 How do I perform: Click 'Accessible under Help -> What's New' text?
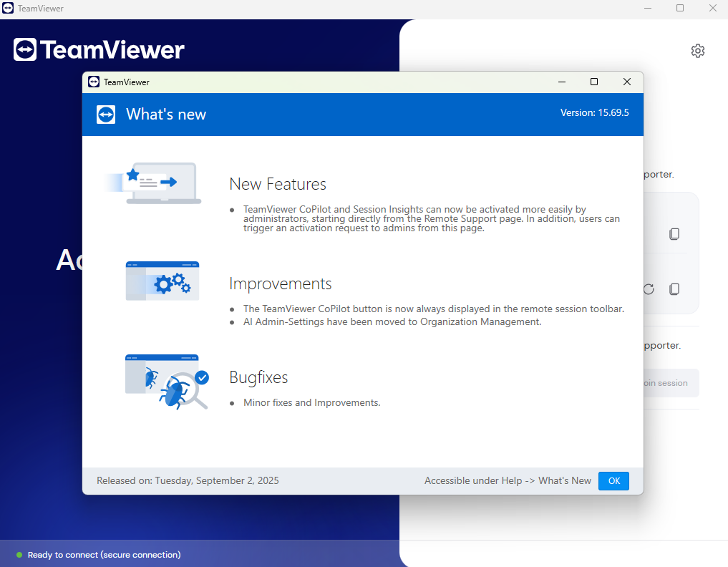coord(508,480)
